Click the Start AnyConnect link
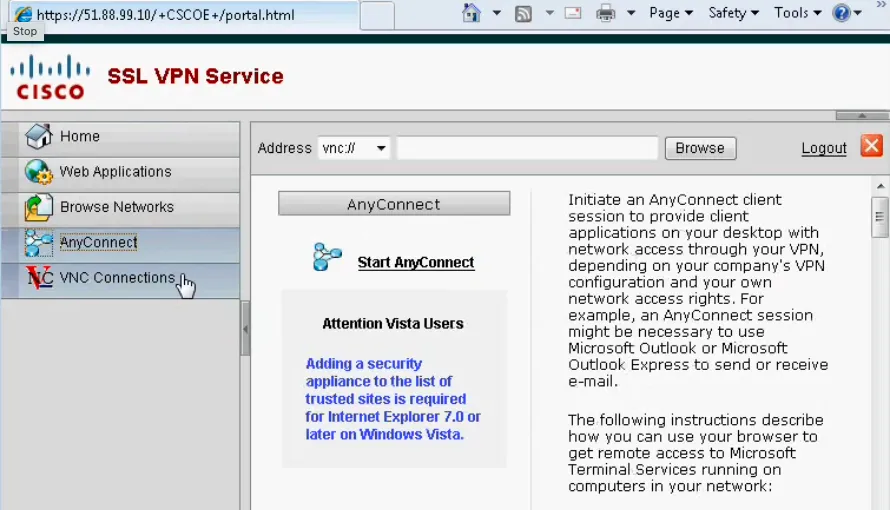The image size is (890, 510). click(x=415, y=263)
